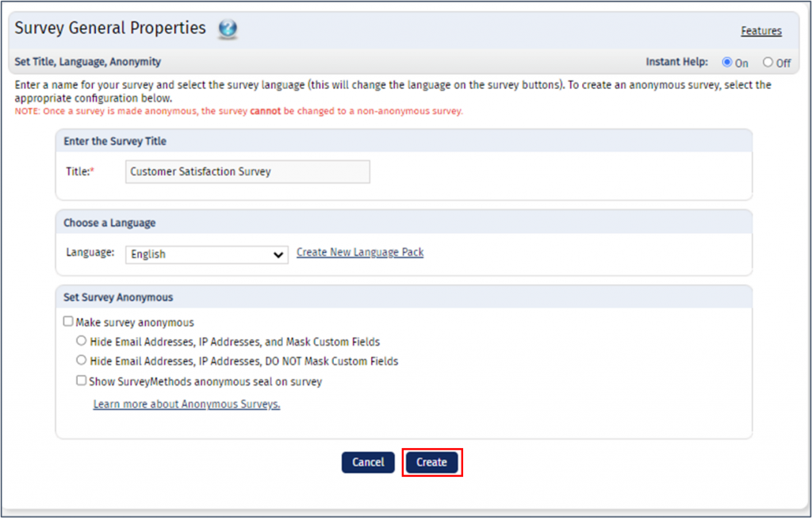
Task: Click the Set Title, Language, Anonymity subtitle
Action: (87, 62)
